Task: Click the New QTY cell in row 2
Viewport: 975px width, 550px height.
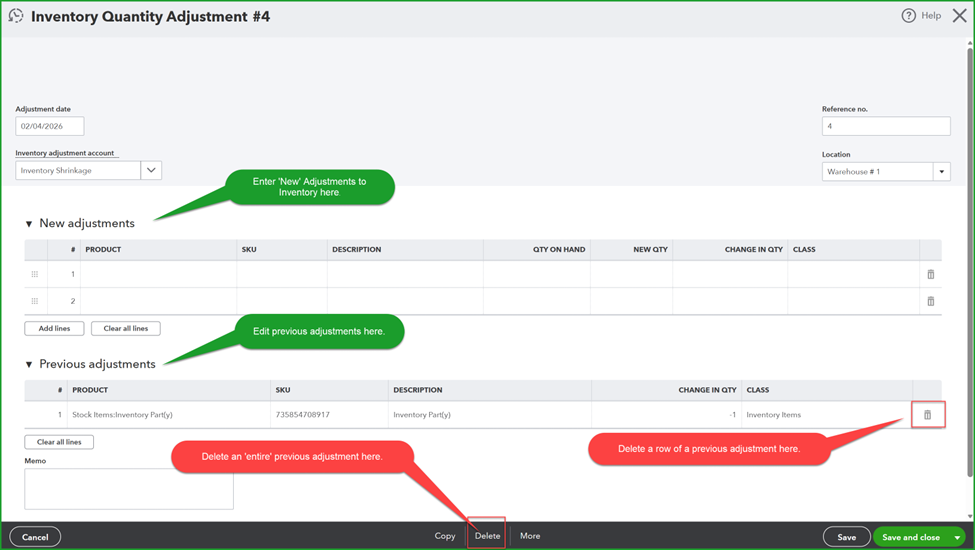Action: click(x=631, y=301)
